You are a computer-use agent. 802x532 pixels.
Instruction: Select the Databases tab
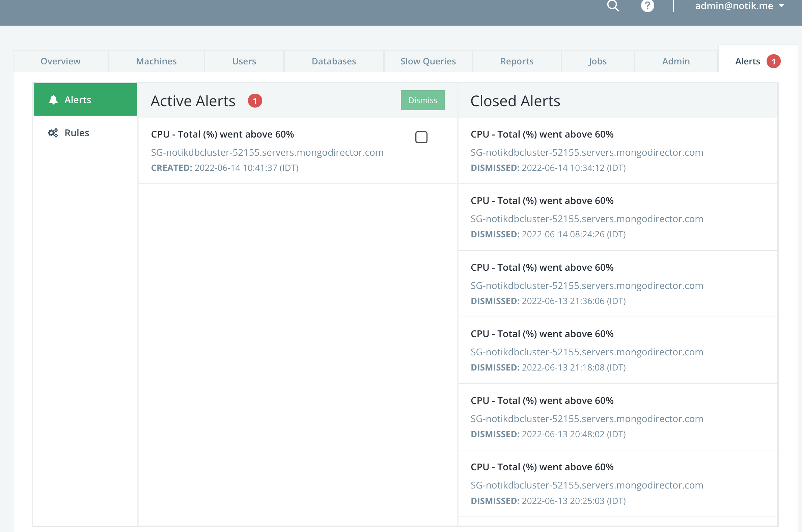(334, 61)
